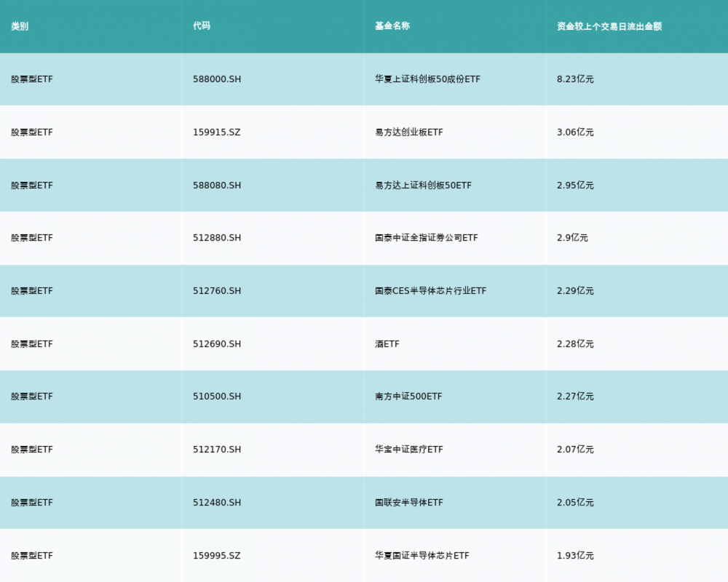Select fund code 159995.SZ
Image resolution: width=728 pixels, height=582 pixels.
point(217,556)
